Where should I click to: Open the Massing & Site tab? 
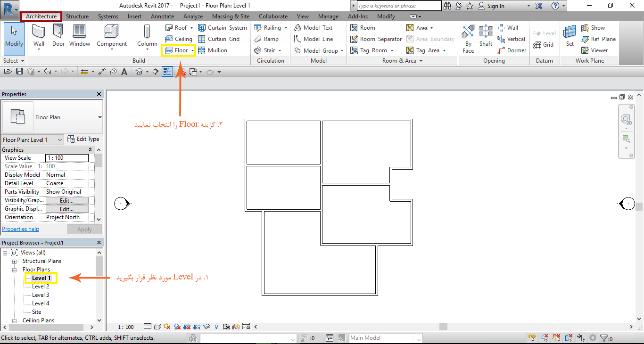coord(231,16)
